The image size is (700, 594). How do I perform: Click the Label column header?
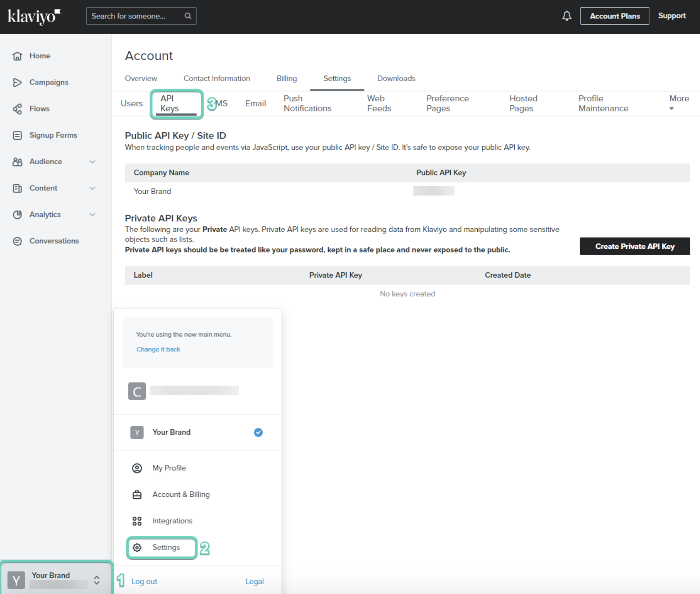[143, 275]
